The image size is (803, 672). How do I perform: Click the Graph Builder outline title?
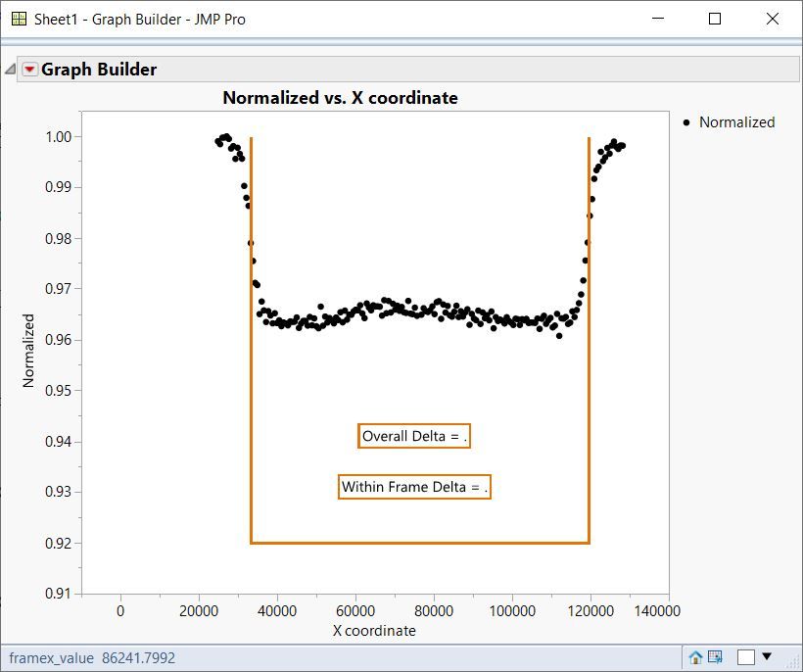99,70
